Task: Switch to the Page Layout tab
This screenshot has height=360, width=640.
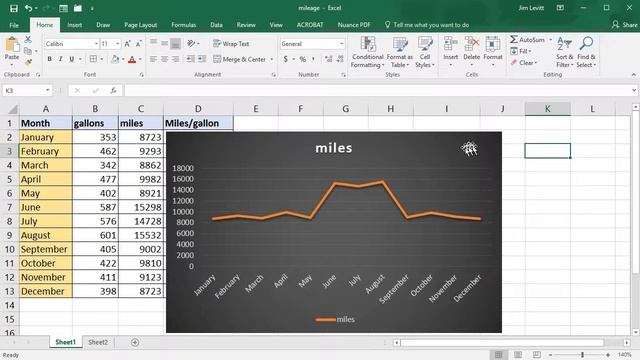Action: tap(140, 25)
